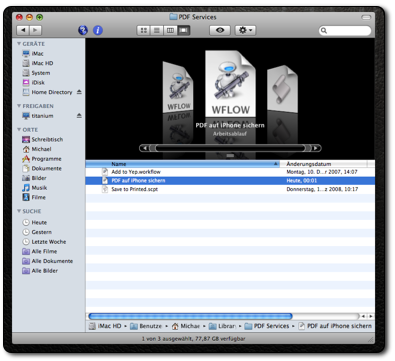Open the Michael home folder in sidebar
395x361 pixels.
pos(37,149)
